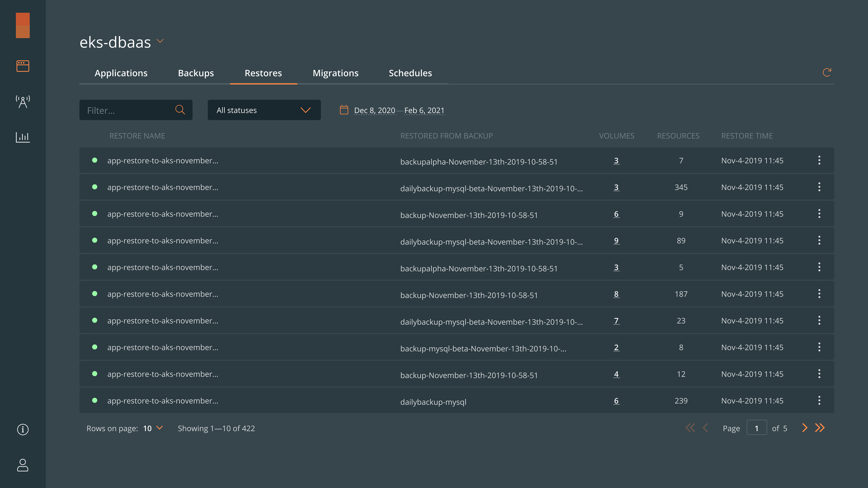Click the Filter text field

(136, 110)
